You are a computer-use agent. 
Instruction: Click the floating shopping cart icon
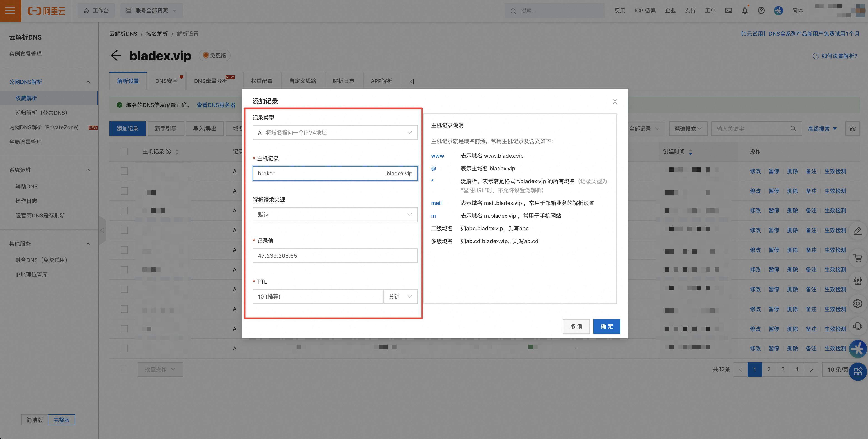tap(858, 259)
